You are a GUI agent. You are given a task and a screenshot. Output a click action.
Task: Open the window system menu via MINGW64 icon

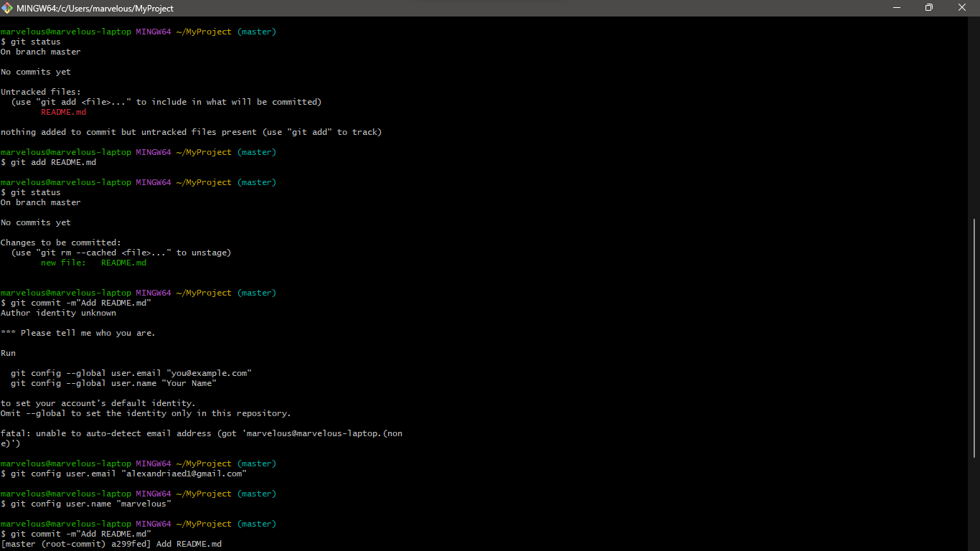coord(7,8)
